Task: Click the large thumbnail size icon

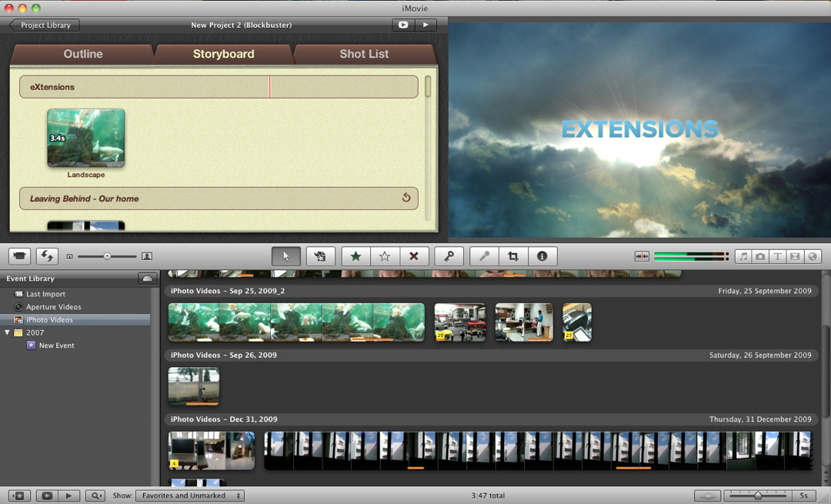Action: [x=147, y=256]
